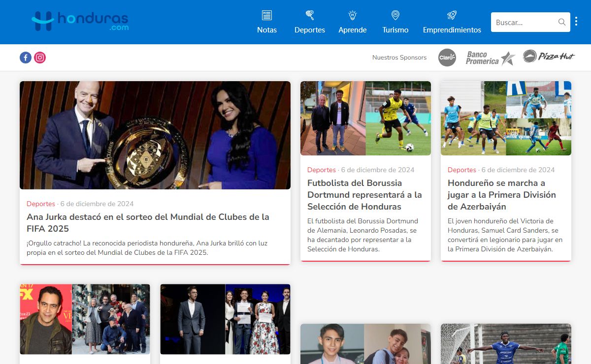Click the Banco Promerica sponsor logo

(490, 58)
